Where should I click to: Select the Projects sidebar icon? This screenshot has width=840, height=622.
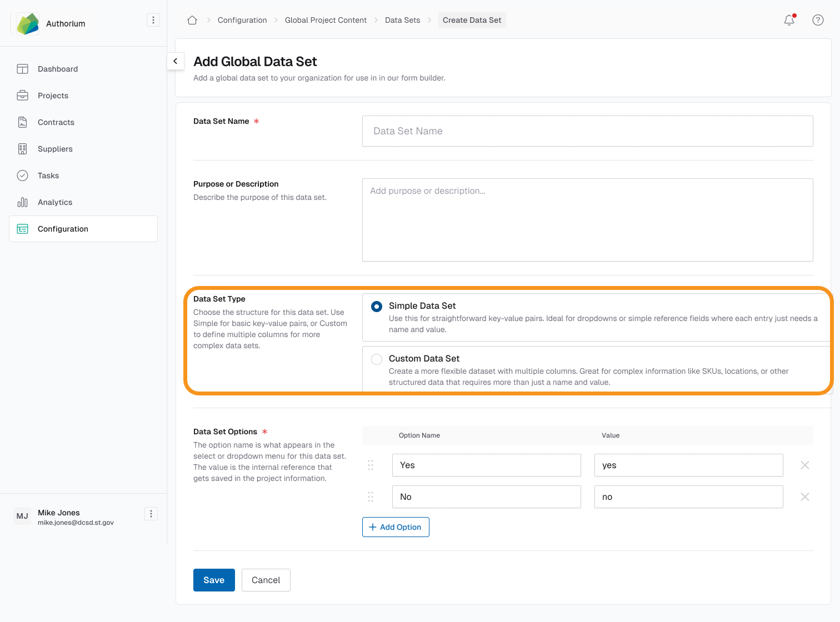click(22, 96)
